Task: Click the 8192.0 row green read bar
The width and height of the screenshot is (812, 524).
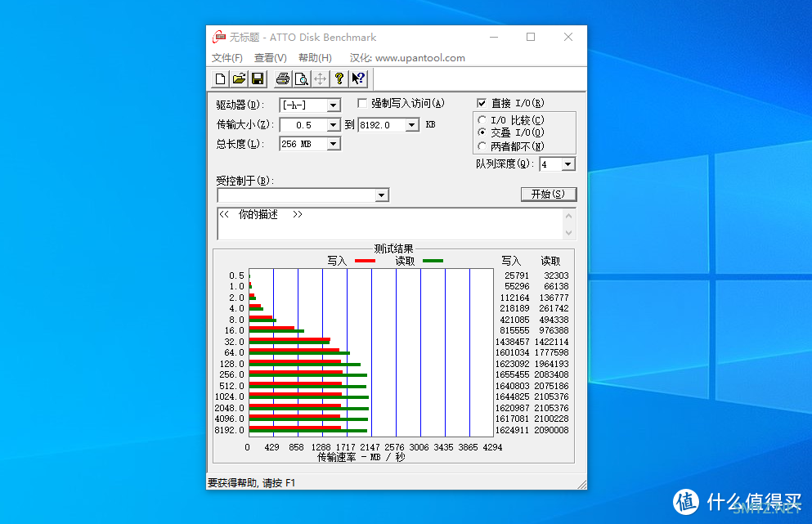Action: click(x=308, y=431)
